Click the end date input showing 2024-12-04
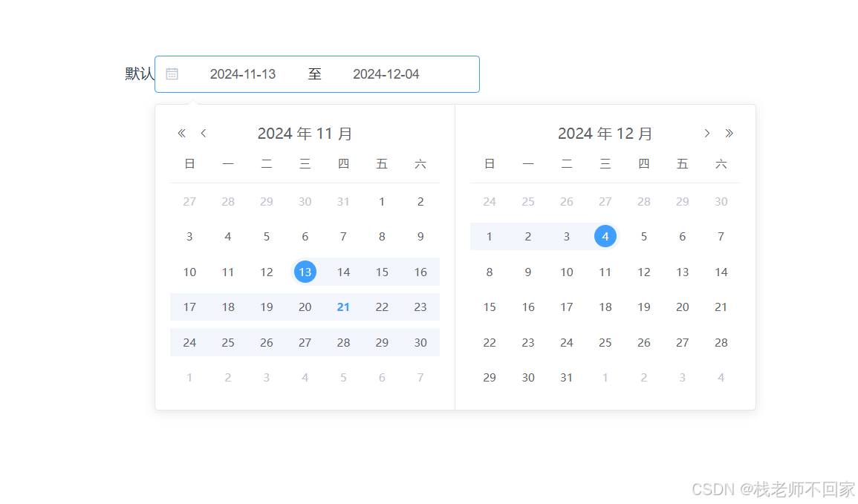Image resolution: width=858 pixels, height=504 pixels. click(x=386, y=73)
